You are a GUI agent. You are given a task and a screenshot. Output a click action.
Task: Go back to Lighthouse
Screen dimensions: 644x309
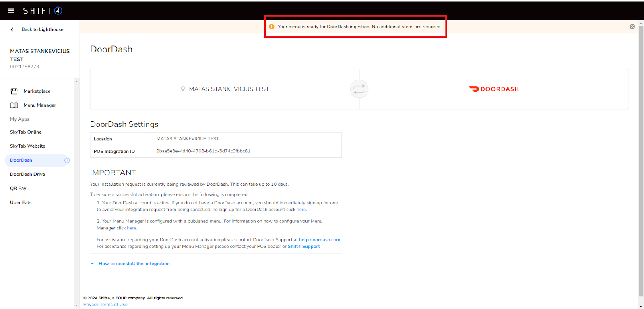42,29
